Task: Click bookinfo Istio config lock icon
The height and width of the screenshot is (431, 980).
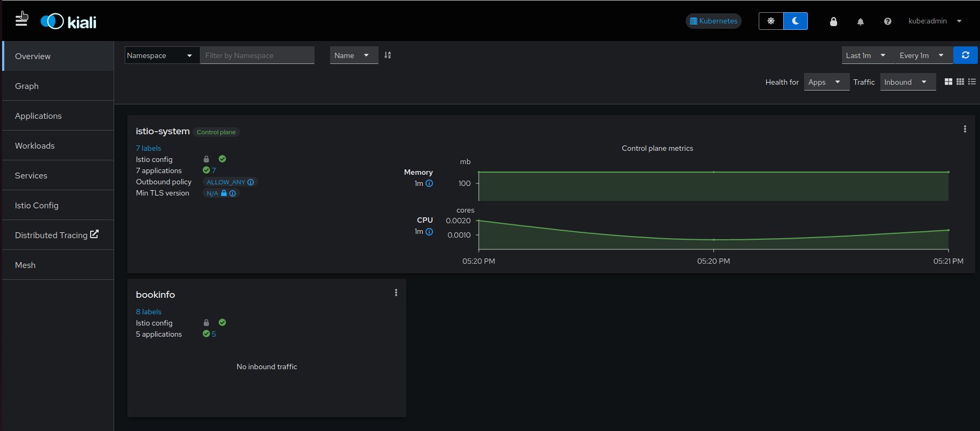Action: coord(206,322)
